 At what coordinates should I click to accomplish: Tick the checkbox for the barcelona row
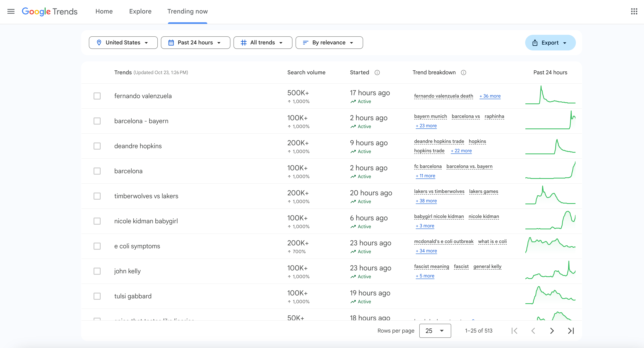(97, 171)
